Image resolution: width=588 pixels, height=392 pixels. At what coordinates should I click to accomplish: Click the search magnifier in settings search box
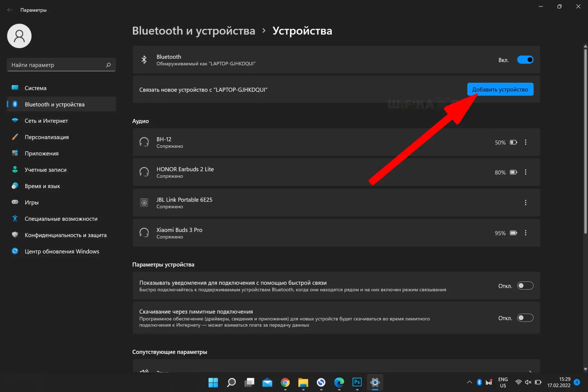[x=108, y=65]
